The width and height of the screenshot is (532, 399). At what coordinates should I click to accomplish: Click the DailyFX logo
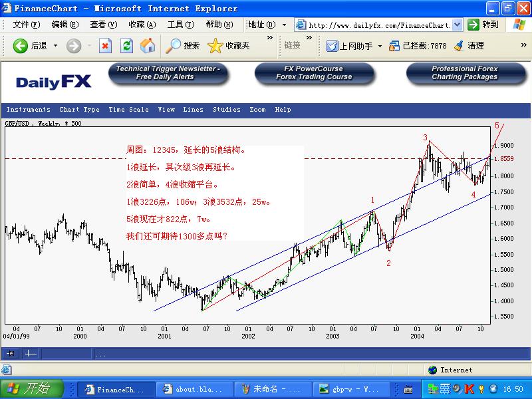(54, 82)
